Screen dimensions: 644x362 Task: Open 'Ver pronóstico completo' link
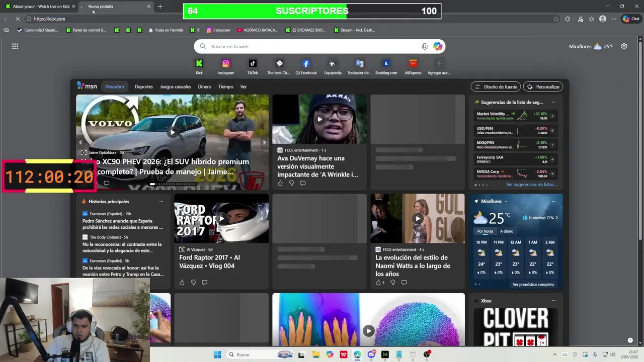pyautogui.click(x=533, y=285)
